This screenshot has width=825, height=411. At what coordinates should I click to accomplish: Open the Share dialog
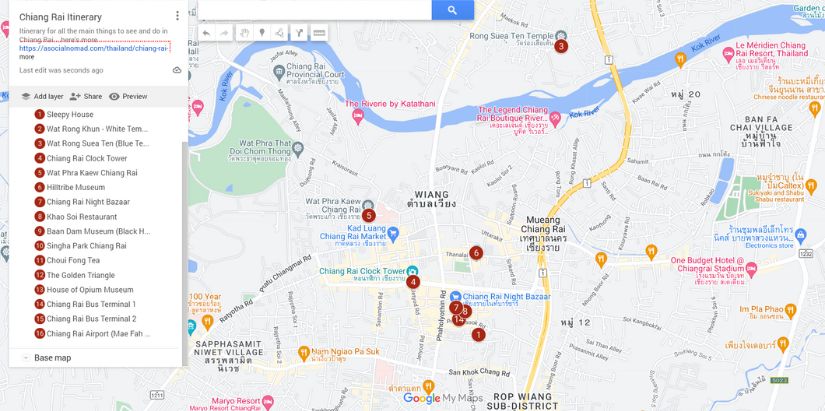coord(86,96)
